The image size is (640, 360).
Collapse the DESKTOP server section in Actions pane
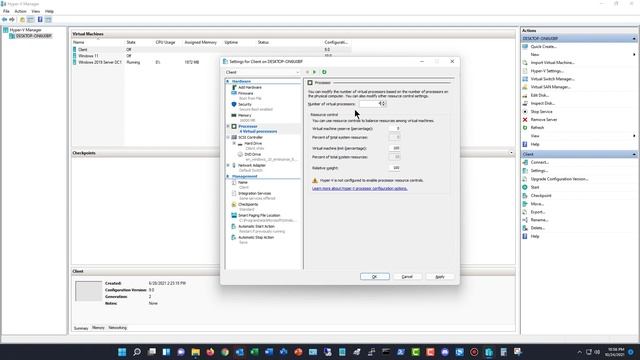(634, 39)
